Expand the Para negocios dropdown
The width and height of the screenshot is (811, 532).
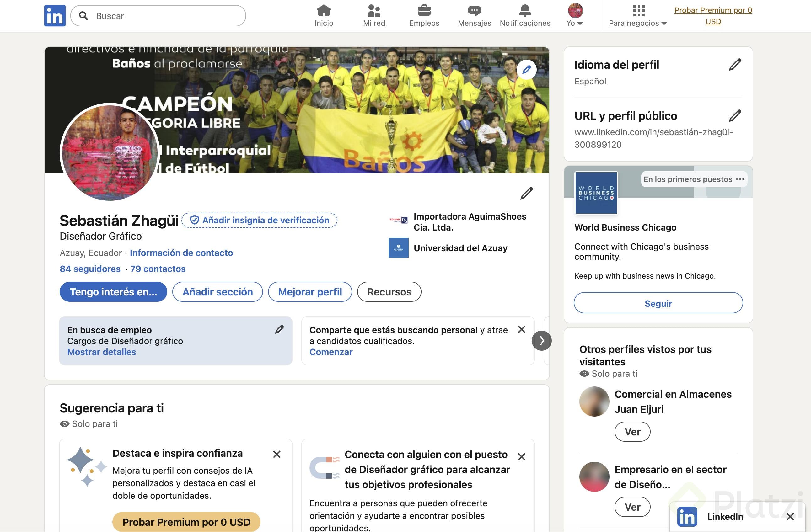637,16
